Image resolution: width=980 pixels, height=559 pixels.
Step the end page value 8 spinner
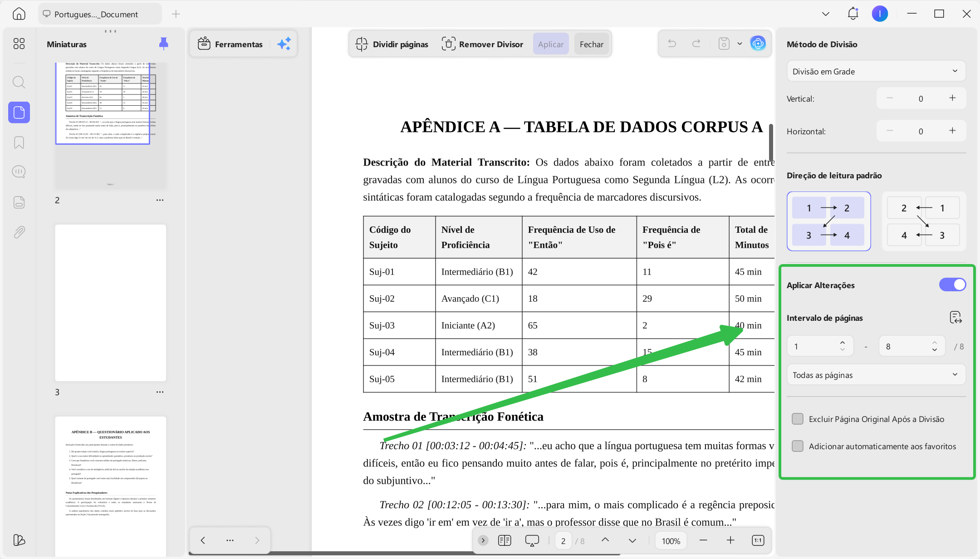[935, 346]
